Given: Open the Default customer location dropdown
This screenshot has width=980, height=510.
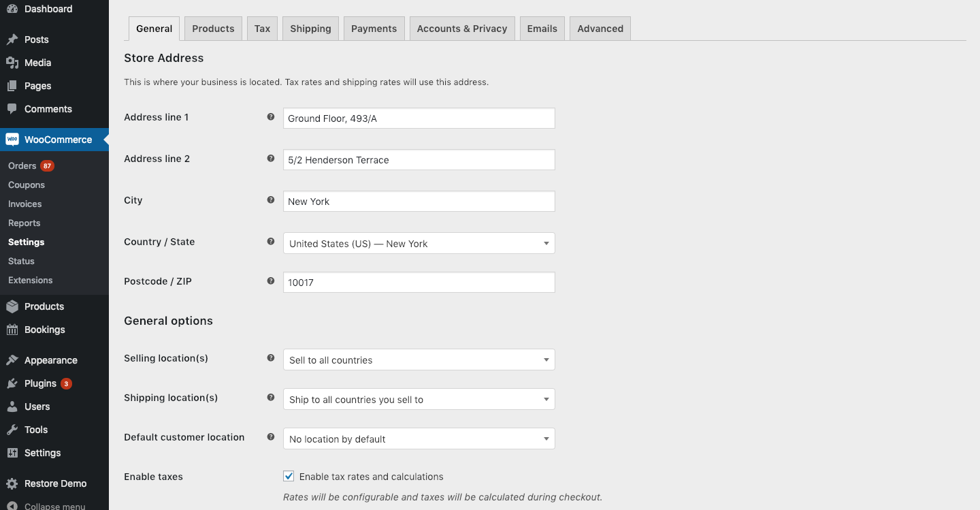Looking at the screenshot, I should [419, 439].
